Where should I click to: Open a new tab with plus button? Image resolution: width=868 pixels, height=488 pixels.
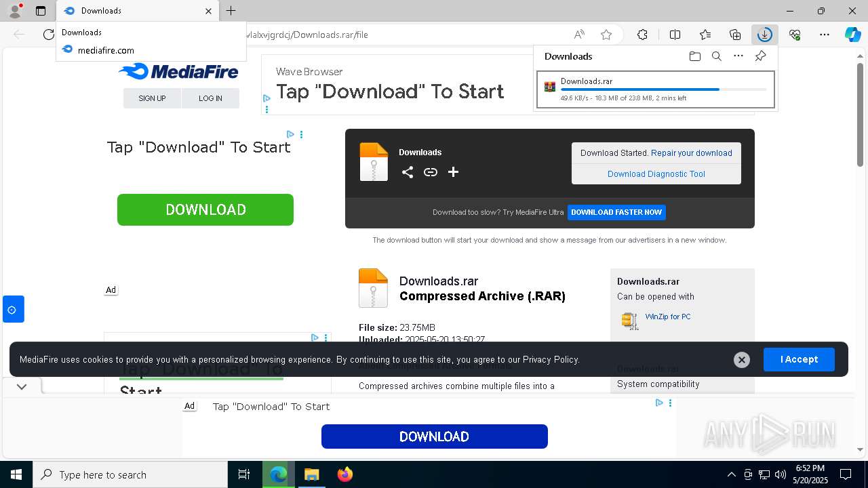pos(231,10)
